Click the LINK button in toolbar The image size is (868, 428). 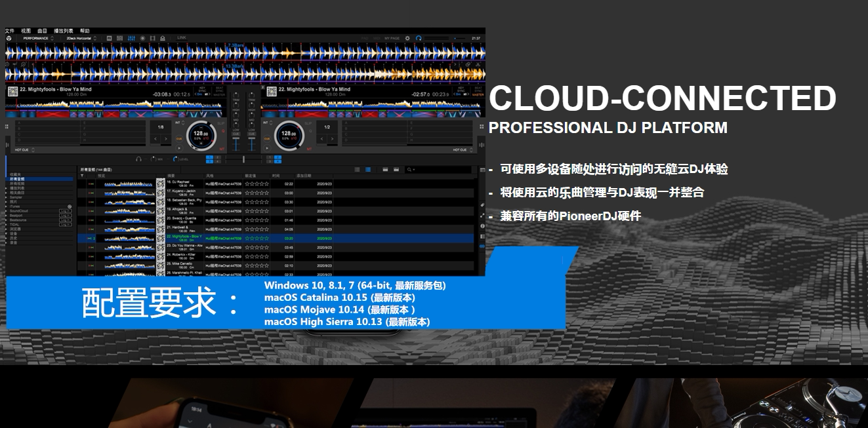click(x=182, y=37)
